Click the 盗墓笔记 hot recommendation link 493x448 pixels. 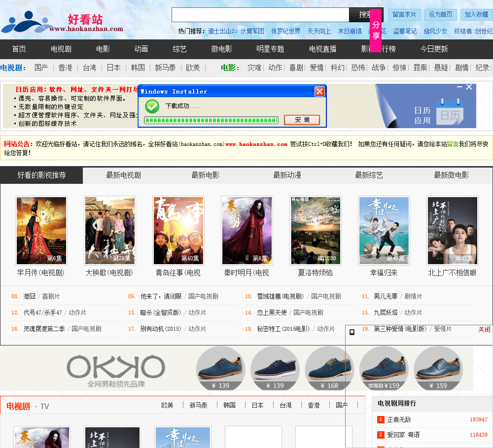point(405,32)
